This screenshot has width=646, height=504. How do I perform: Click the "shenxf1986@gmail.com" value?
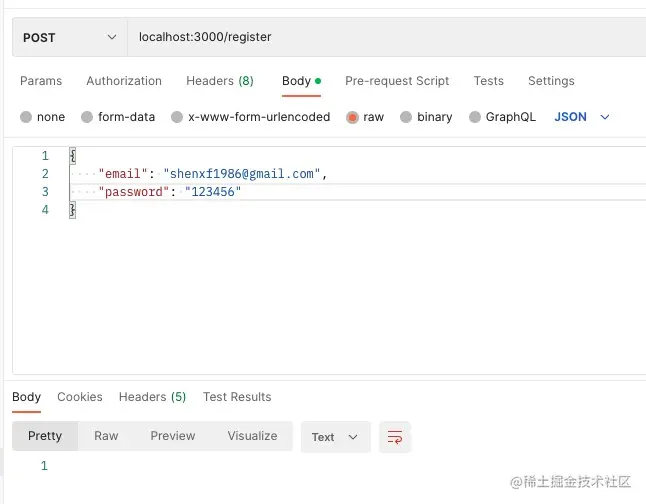pyautogui.click(x=241, y=173)
